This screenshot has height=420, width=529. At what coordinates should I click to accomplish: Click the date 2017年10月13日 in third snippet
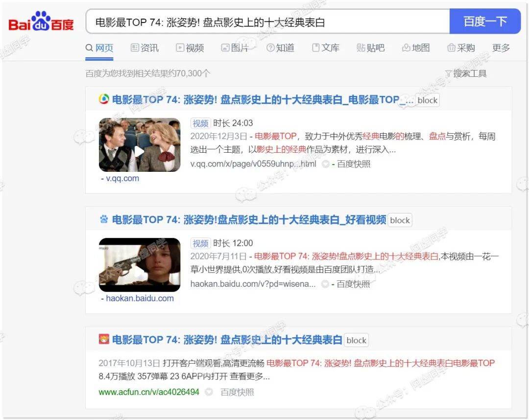coord(129,363)
